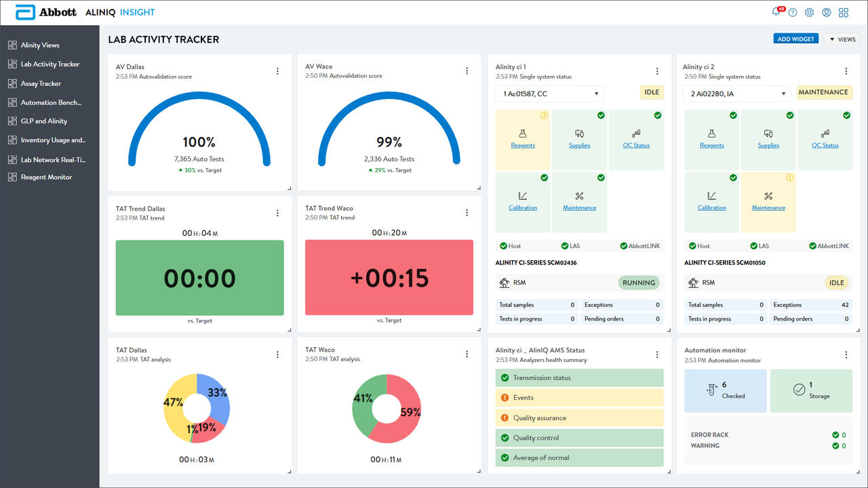868x488 pixels.
Task: Open the user profile icon
Action: click(827, 12)
